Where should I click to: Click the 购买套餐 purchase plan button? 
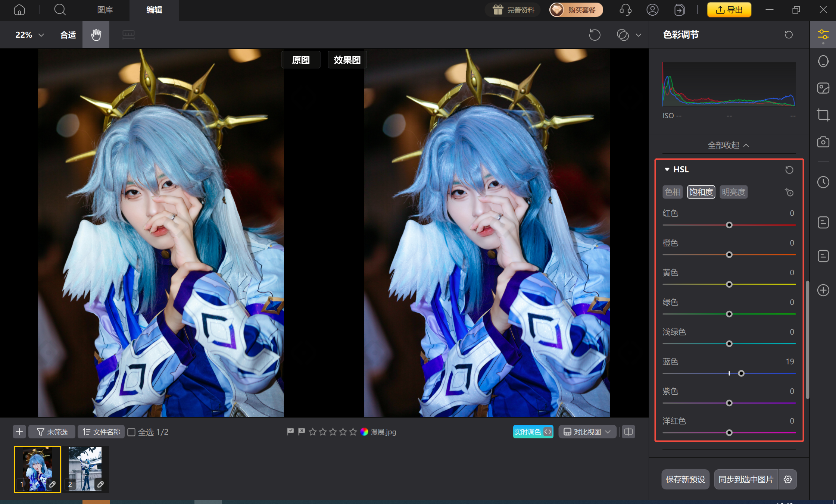576,10
